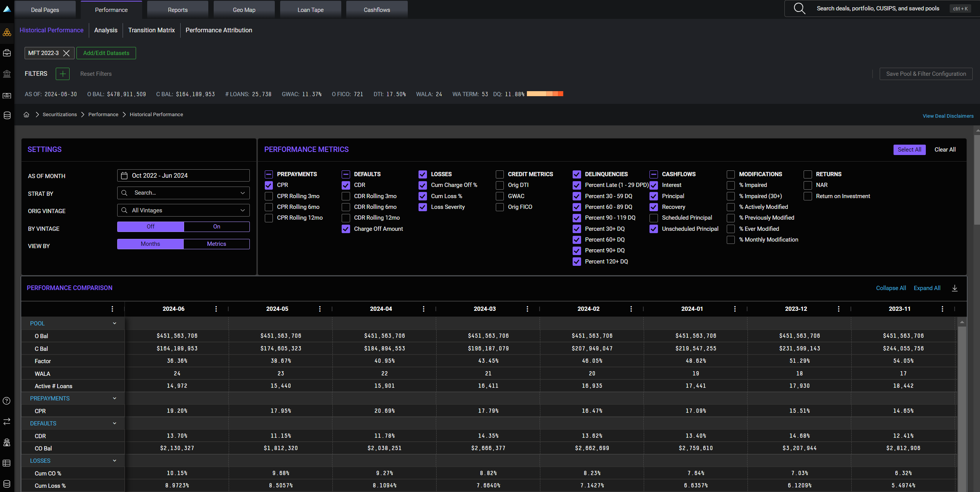
Task: Click the download icon in Performance Comparison
Action: pyautogui.click(x=955, y=288)
